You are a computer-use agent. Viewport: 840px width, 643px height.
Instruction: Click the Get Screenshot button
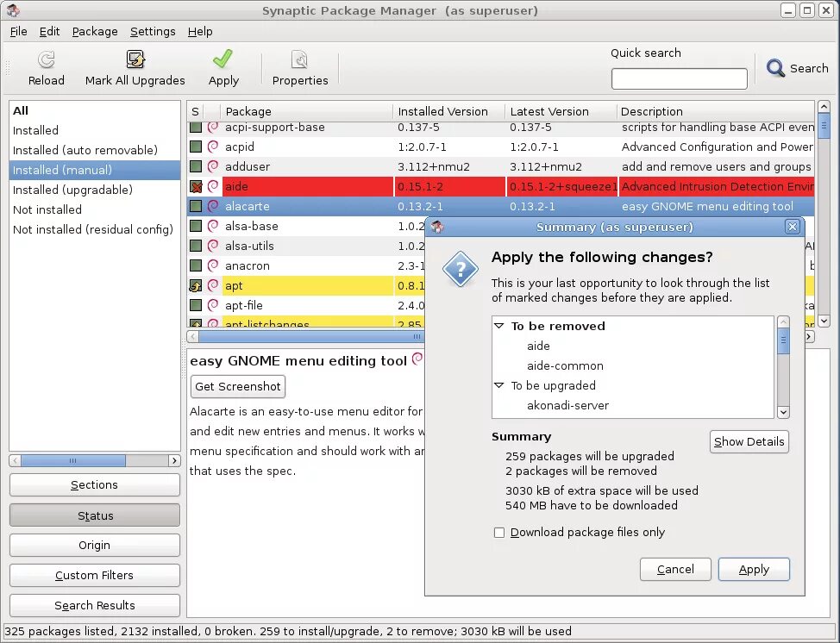[238, 386]
